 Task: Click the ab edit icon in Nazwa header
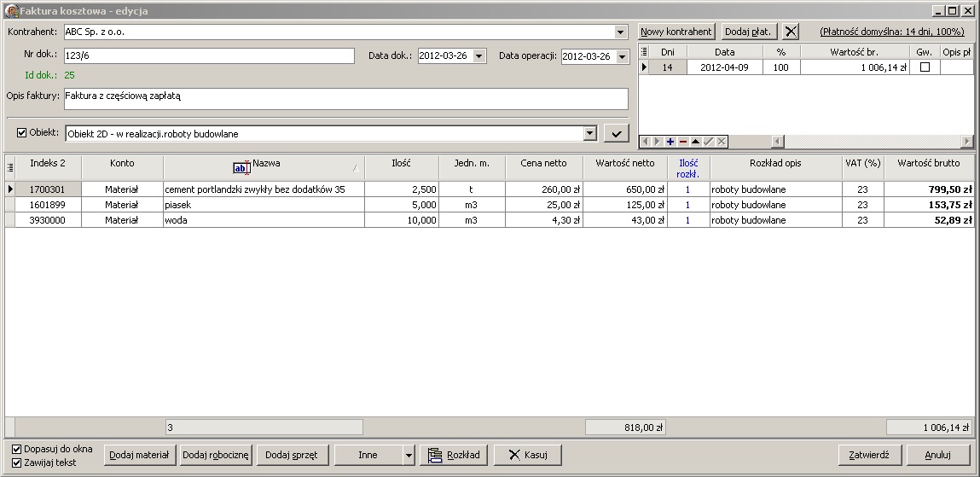pyautogui.click(x=241, y=167)
